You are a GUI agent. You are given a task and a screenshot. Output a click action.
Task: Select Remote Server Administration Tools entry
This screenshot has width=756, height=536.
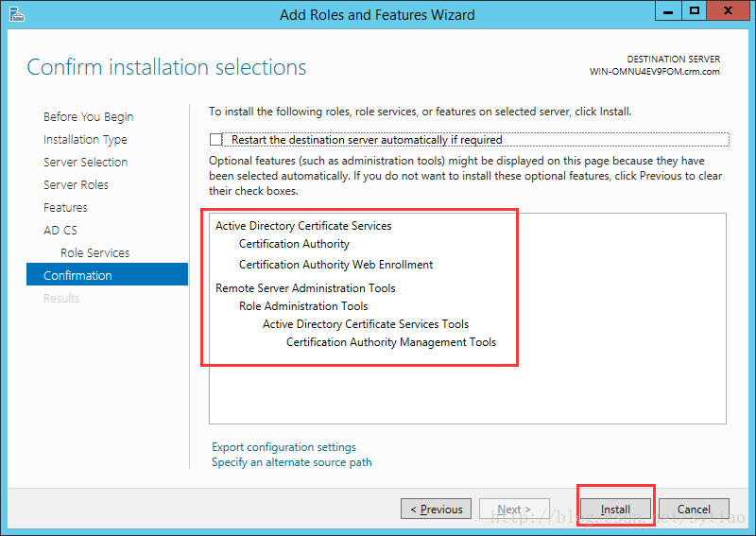305,288
